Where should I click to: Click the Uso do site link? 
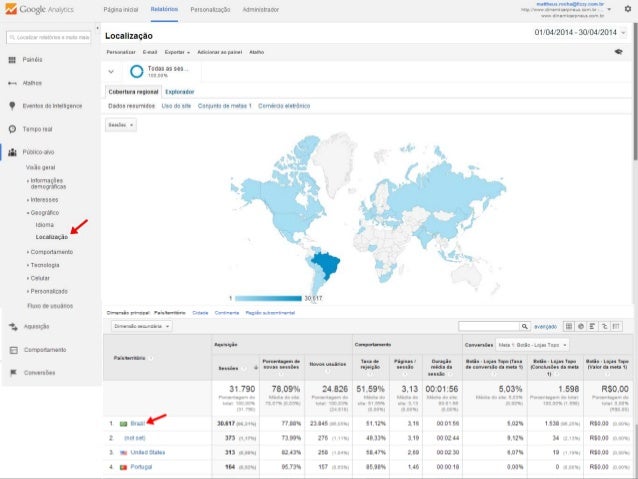click(176, 105)
